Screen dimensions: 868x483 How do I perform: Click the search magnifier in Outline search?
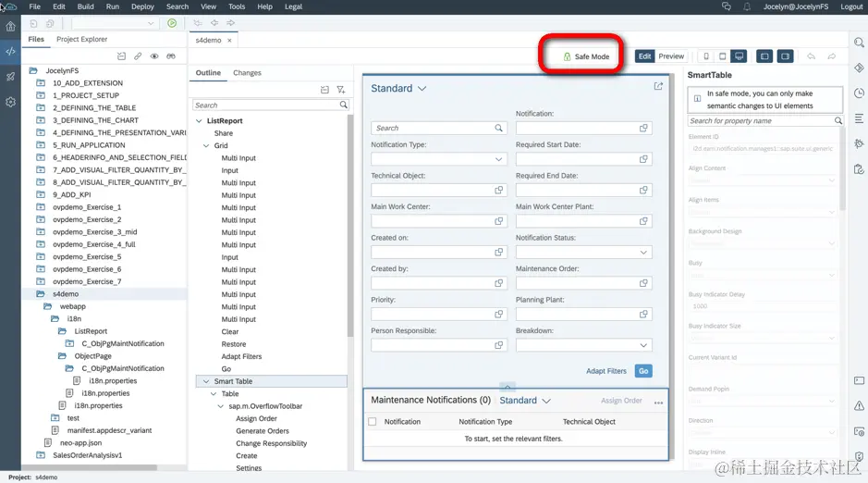tap(343, 105)
